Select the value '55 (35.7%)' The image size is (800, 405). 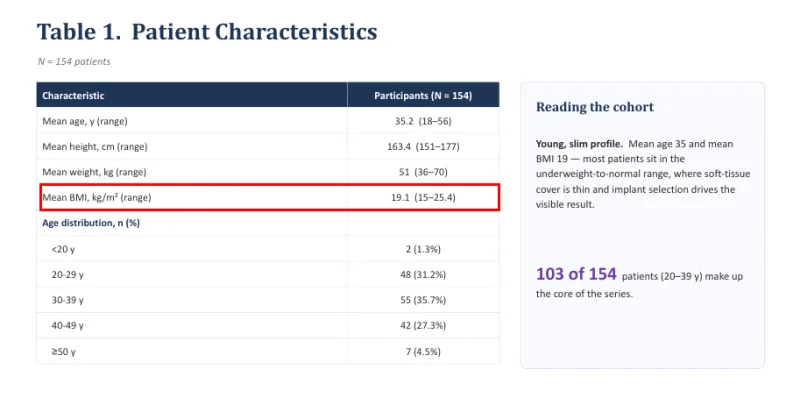point(423,300)
